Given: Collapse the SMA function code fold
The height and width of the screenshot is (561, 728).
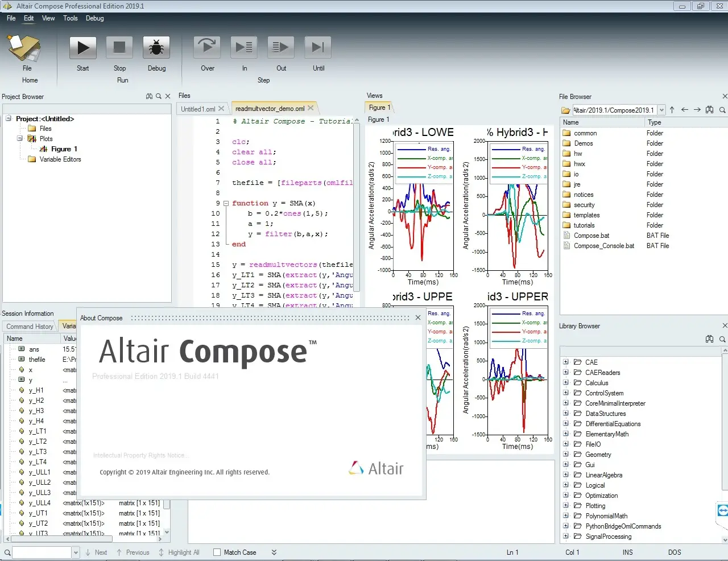Looking at the screenshot, I should coord(226,203).
